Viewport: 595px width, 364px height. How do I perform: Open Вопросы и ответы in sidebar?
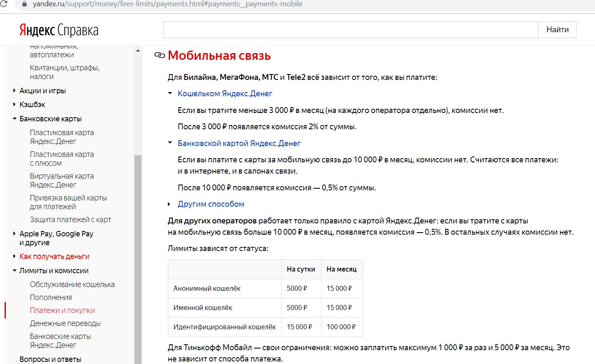[x=50, y=359]
